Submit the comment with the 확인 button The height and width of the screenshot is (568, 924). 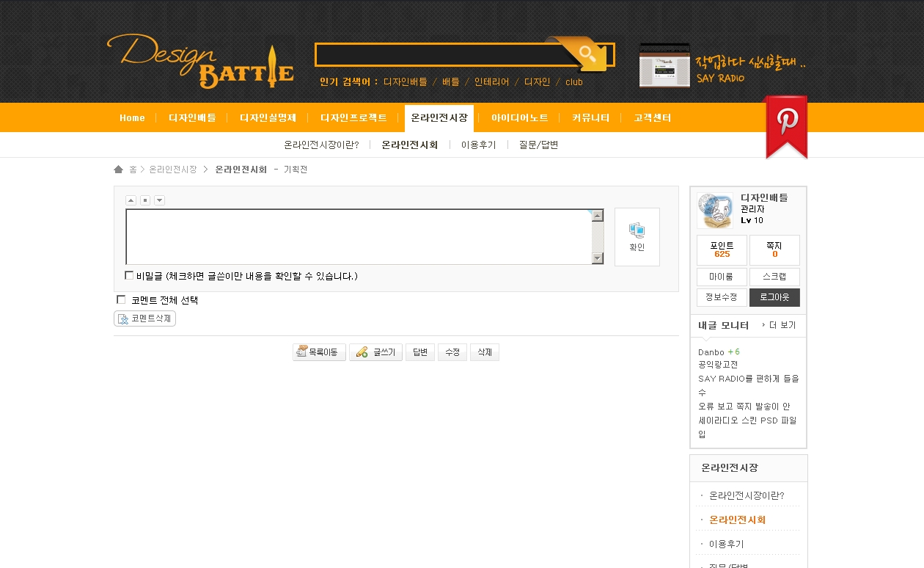[x=637, y=237]
